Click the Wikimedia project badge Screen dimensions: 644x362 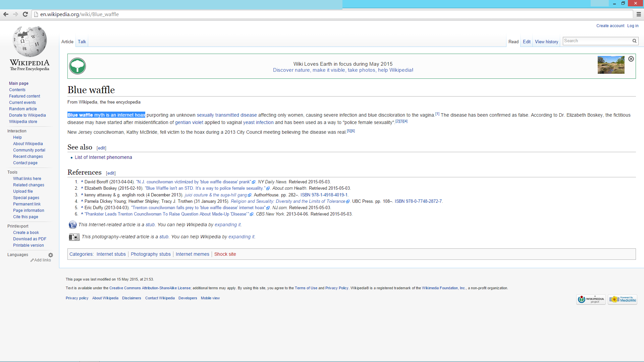[591, 299]
